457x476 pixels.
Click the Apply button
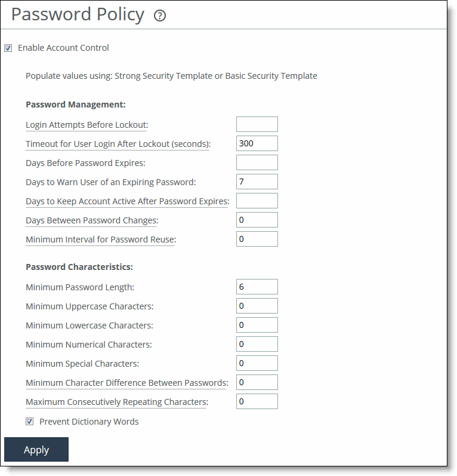point(36,450)
